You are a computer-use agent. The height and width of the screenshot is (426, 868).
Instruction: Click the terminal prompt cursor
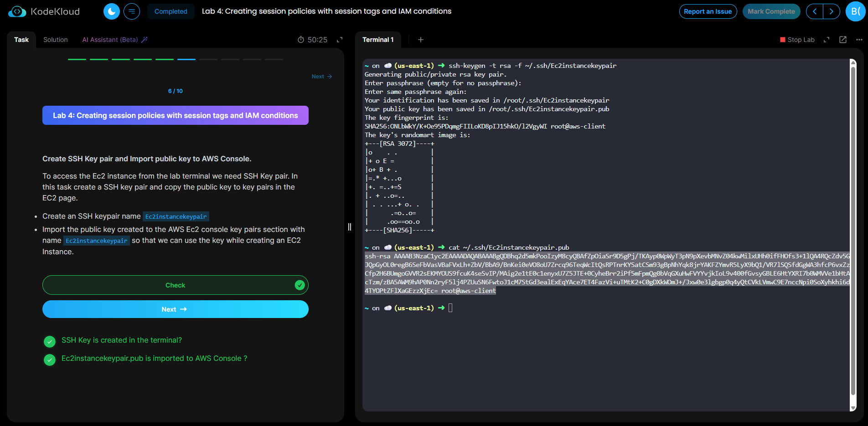tap(450, 308)
